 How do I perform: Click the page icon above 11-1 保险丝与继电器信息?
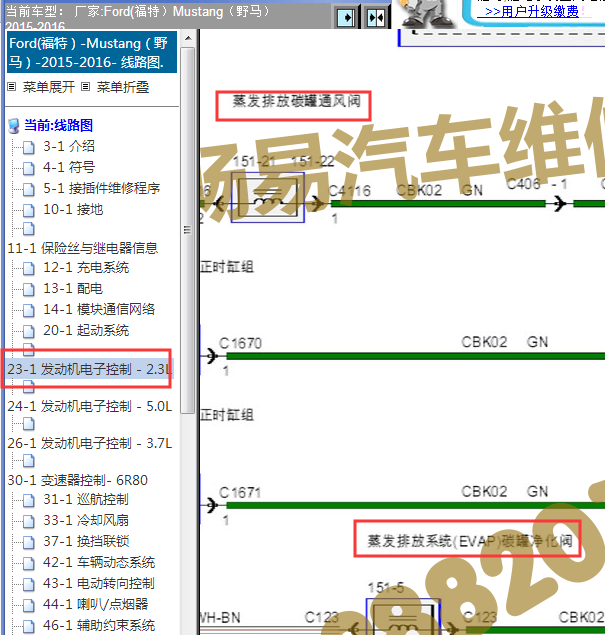28,229
